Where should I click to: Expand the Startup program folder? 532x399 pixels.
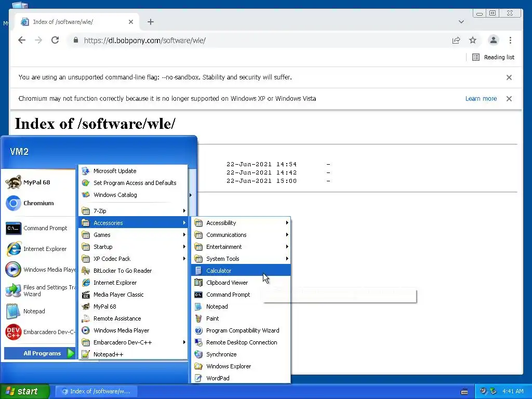pyautogui.click(x=133, y=247)
